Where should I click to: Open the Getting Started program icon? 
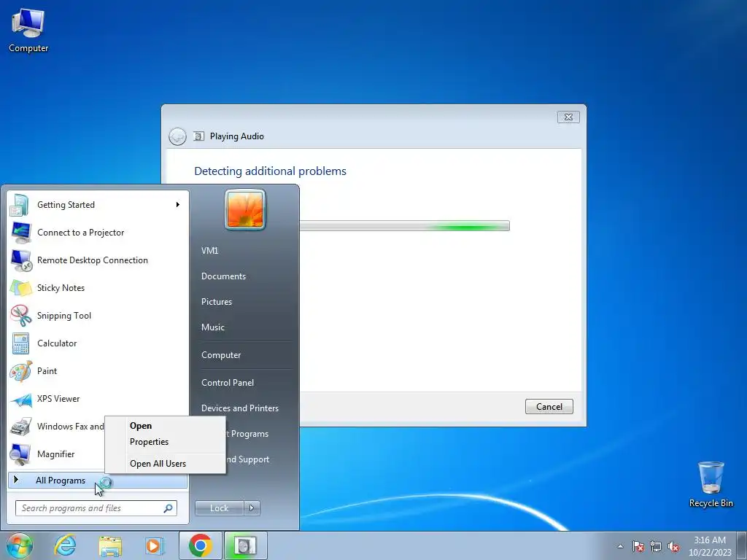tap(20, 205)
